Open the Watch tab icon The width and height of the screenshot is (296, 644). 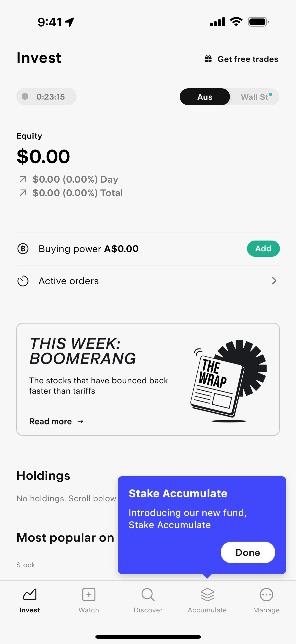(x=89, y=594)
